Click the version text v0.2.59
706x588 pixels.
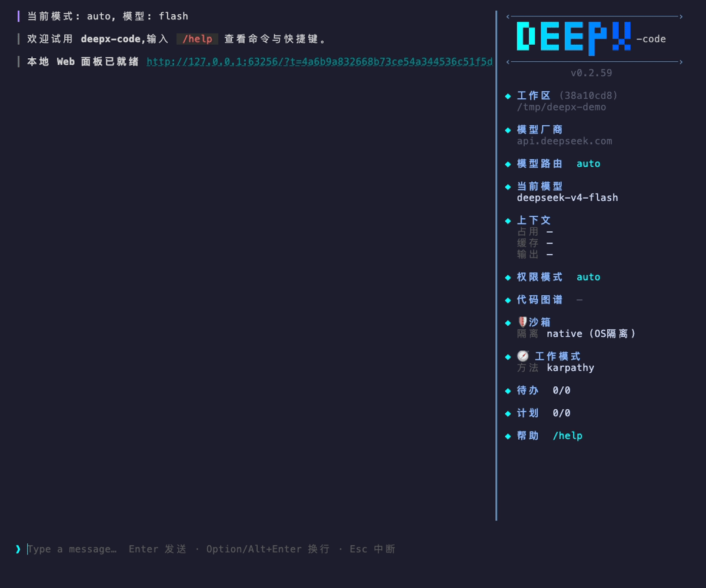(591, 73)
